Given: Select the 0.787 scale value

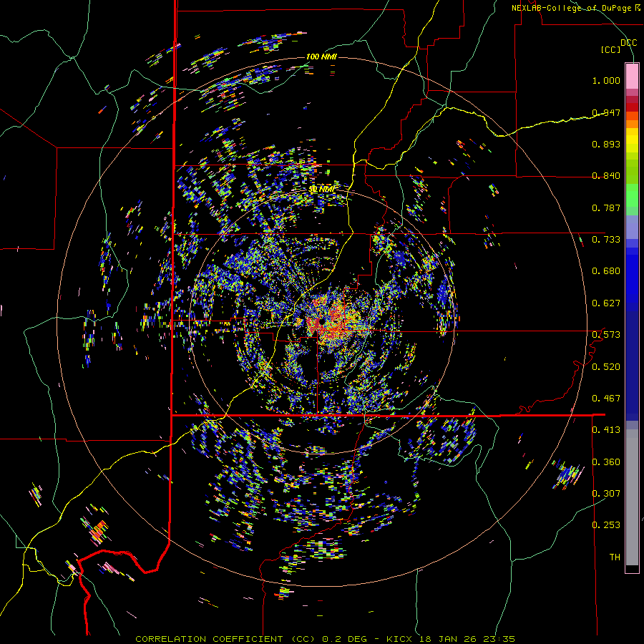Looking at the screenshot, I should tap(606, 208).
